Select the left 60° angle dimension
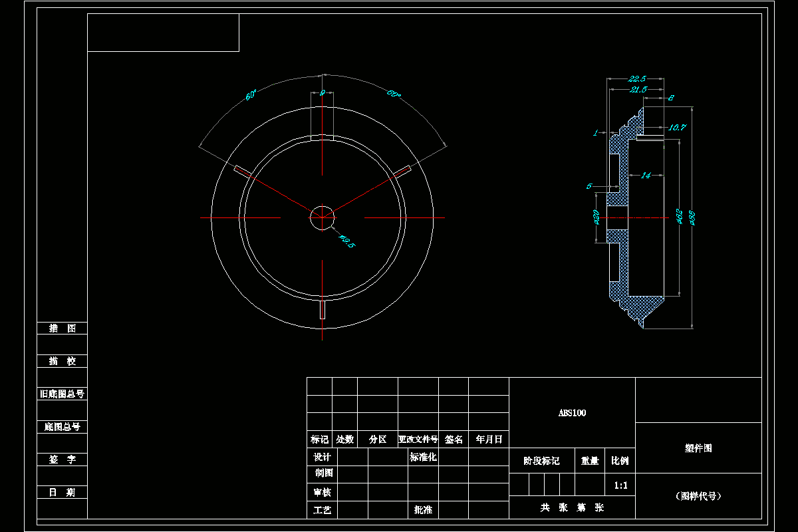 click(x=251, y=96)
